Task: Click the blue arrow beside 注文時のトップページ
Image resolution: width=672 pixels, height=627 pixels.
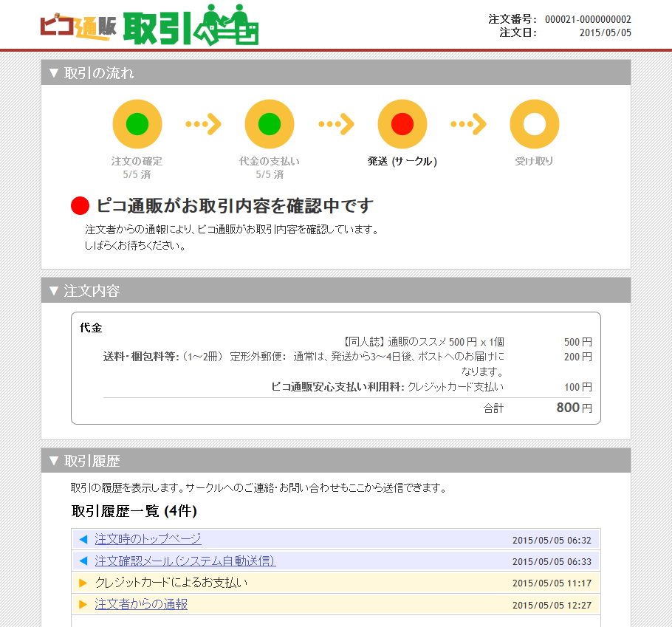Action: (83, 540)
